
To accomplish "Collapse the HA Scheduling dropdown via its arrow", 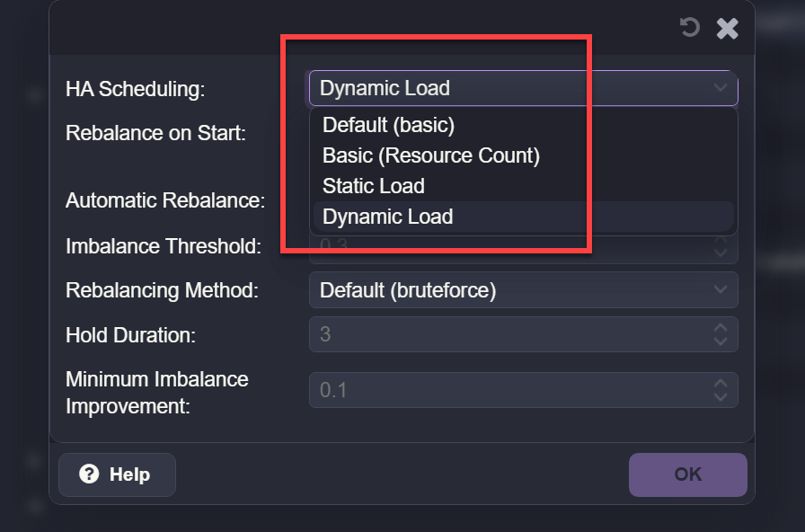I will pyautogui.click(x=721, y=88).
